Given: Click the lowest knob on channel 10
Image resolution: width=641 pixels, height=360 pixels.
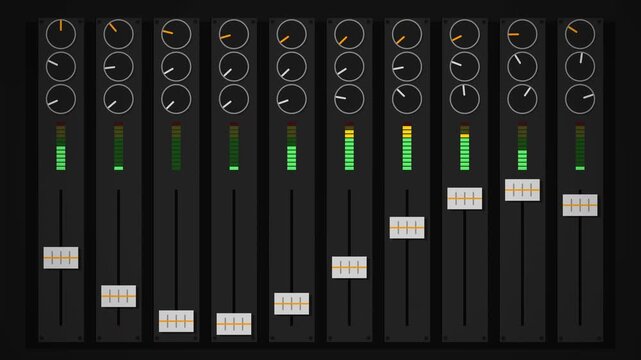Looking at the screenshot, I should click(x=580, y=99).
